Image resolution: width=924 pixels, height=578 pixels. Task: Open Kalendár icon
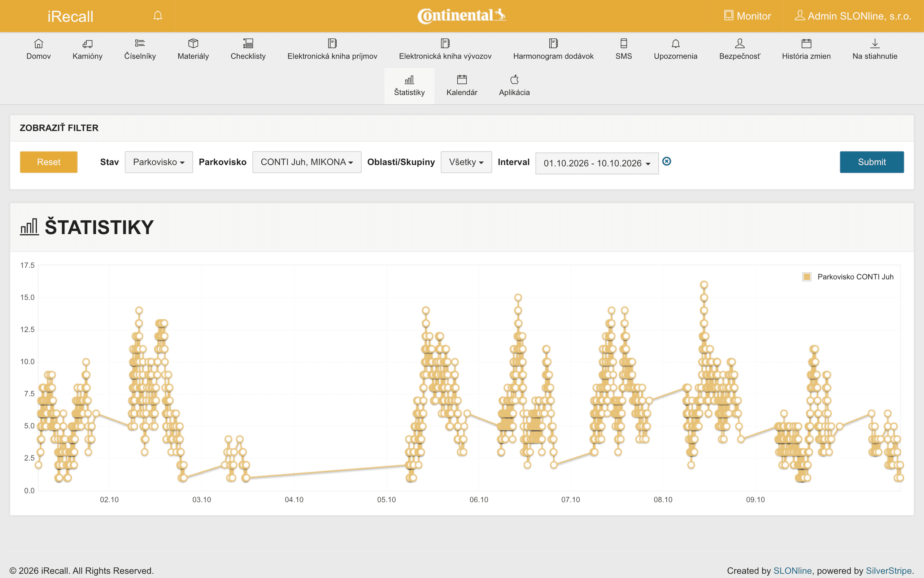point(462,79)
